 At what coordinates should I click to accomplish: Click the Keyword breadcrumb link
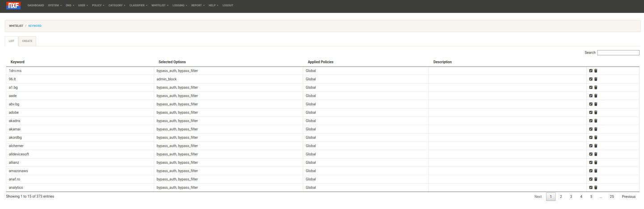tap(35, 26)
